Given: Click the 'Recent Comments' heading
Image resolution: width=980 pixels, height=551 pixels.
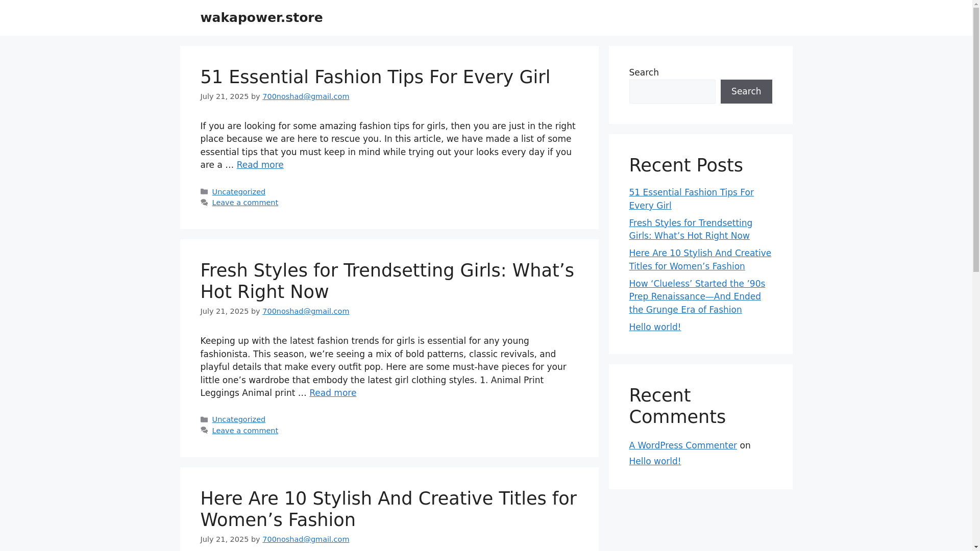Looking at the screenshot, I should [677, 406].
